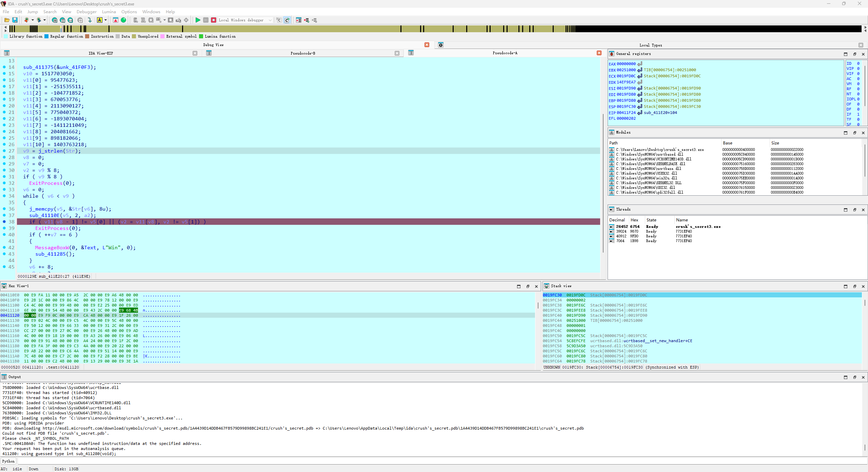This screenshot has height=472, width=868.
Task: Click the yellow 'A' text search icon
Action: (100, 20)
